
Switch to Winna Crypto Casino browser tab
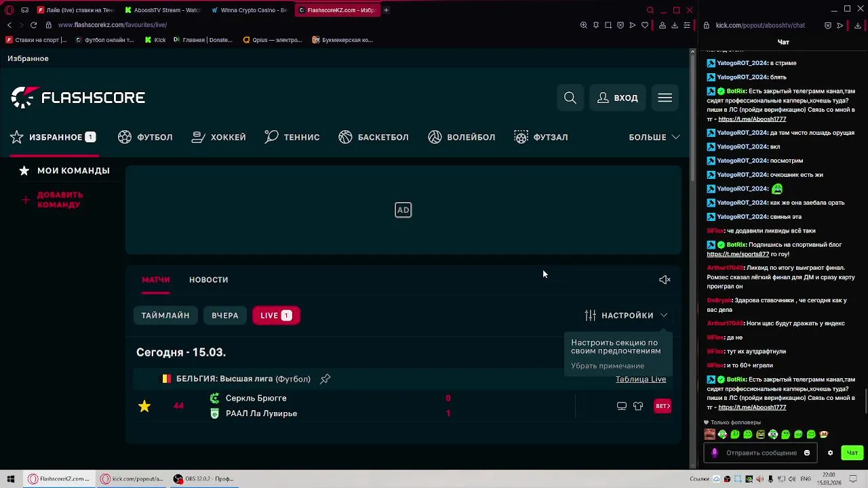(250, 10)
